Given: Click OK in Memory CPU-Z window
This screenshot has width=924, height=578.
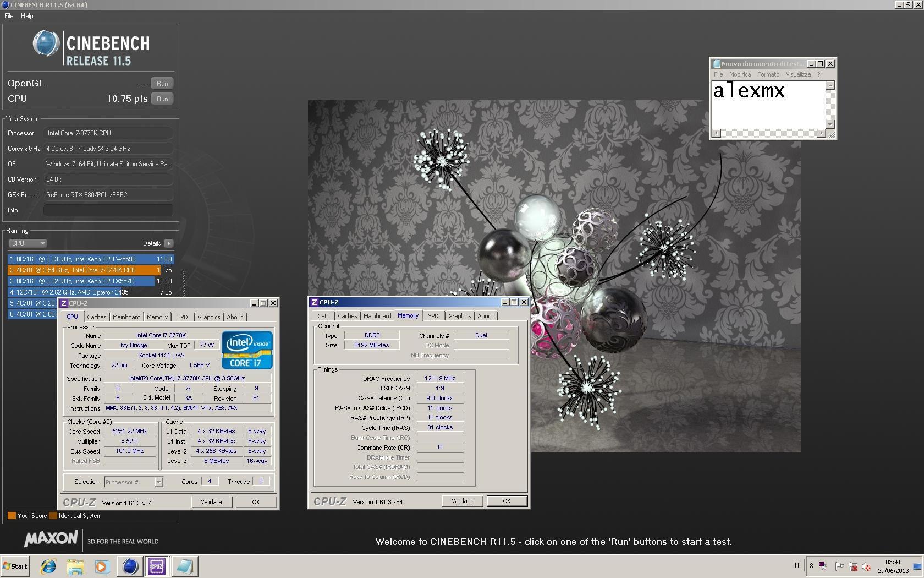Looking at the screenshot, I should pos(507,501).
